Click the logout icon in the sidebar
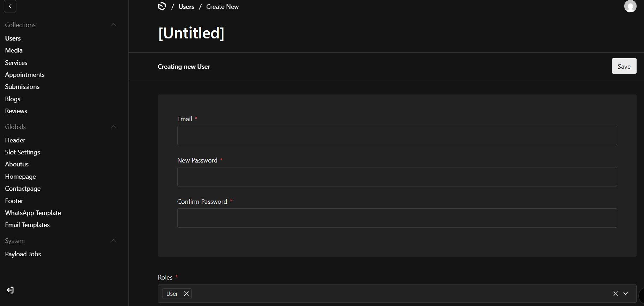The height and width of the screenshot is (306, 644). (x=10, y=290)
